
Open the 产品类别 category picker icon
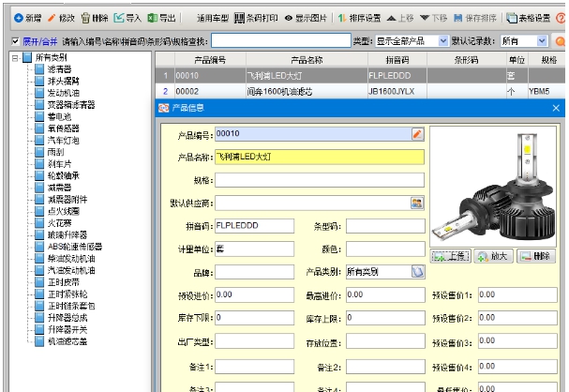coord(418,272)
